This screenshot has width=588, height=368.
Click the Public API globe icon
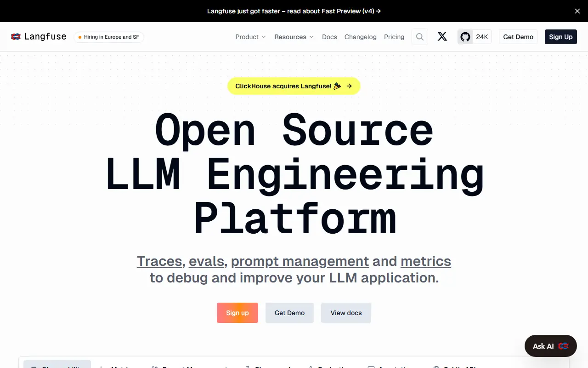[x=434, y=367]
